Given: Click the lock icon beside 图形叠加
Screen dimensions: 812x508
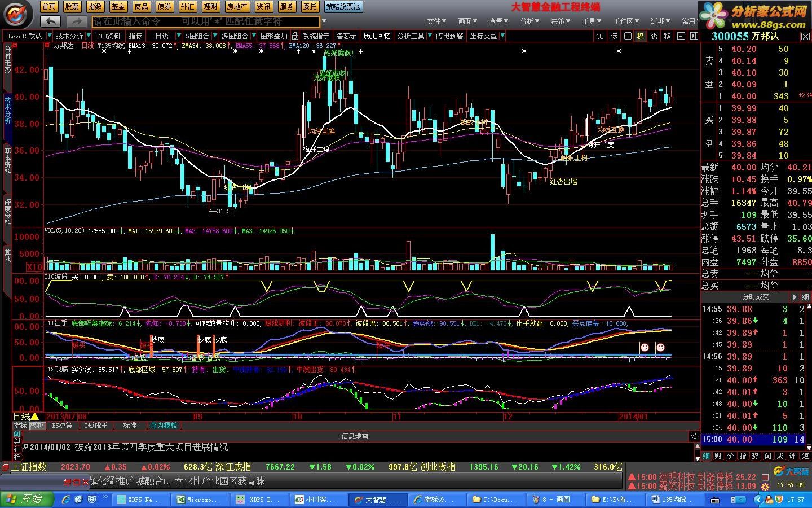Looking at the screenshot, I should coord(295,36).
